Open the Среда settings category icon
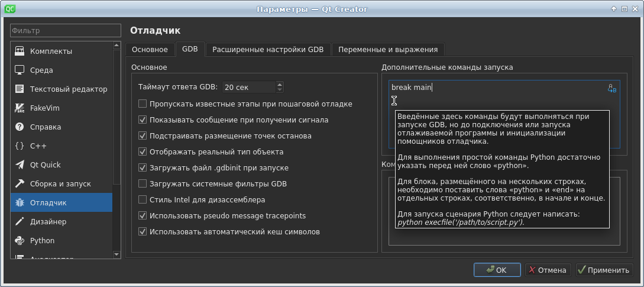Viewport: 644px width, 287px height. [x=20, y=70]
